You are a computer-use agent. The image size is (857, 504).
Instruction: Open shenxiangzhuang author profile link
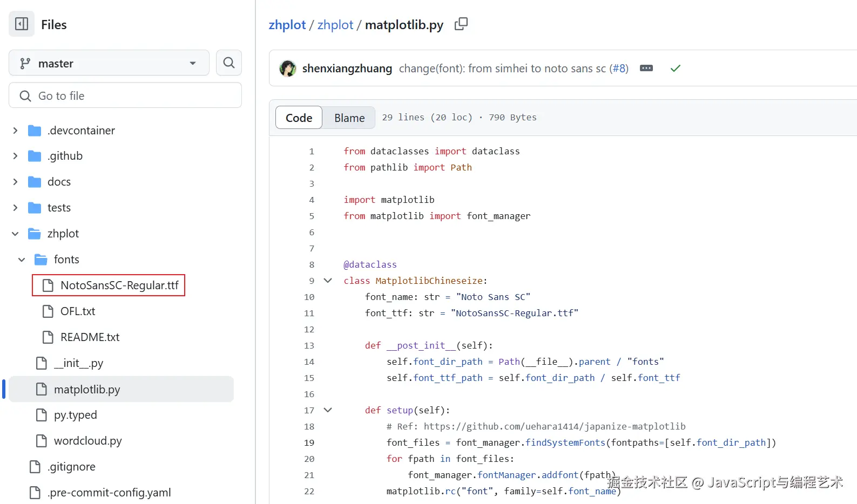point(347,69)
